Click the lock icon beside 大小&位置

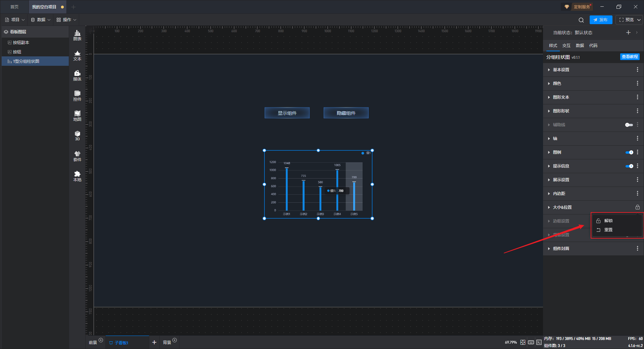pos(637,207)
